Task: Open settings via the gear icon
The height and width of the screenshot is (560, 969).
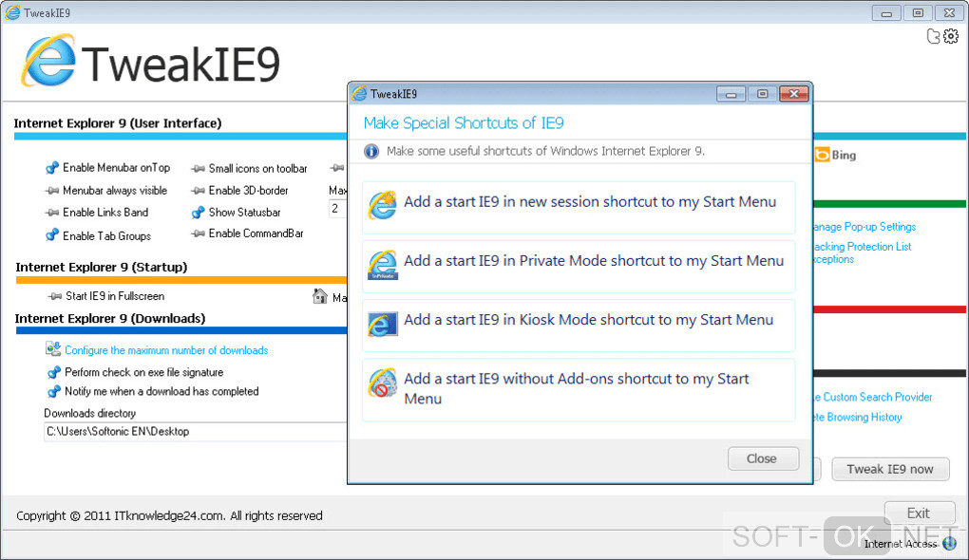Action: [950, 37]
